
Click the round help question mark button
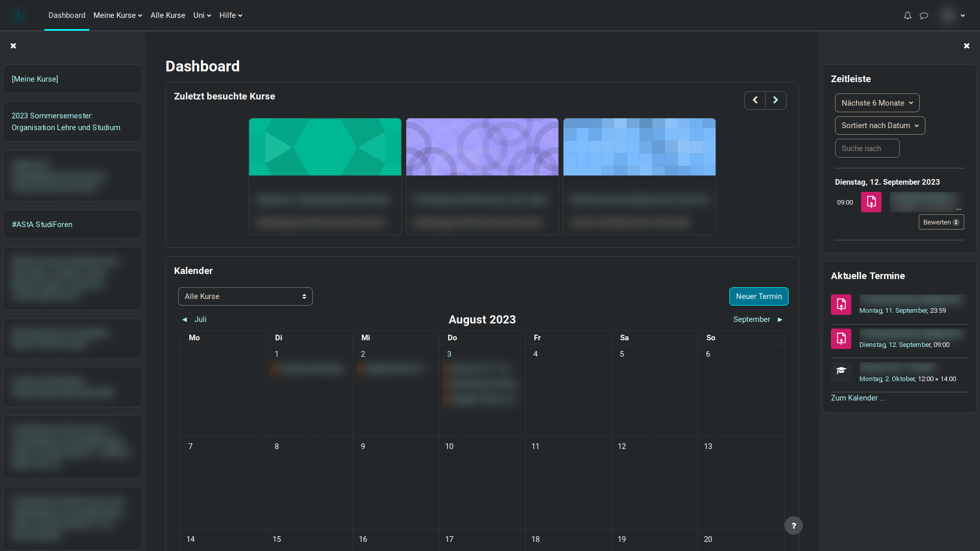point(793,525)
